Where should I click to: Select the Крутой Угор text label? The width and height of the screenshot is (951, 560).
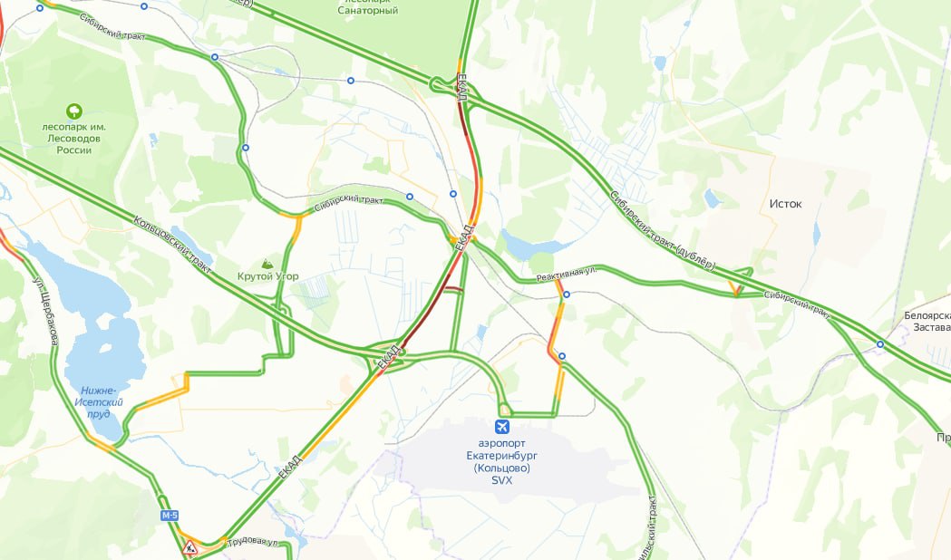(267, 276)
